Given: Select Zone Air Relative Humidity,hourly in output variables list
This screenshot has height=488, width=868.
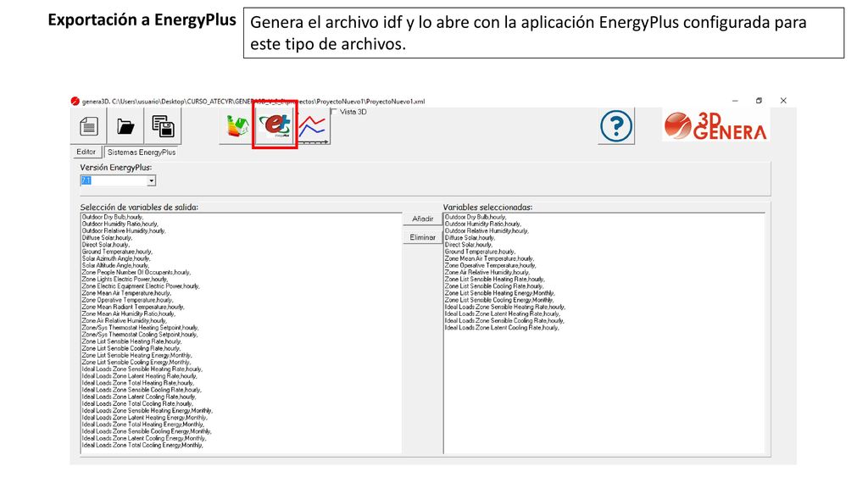Looking at the screenshot, I should point(125,321).
